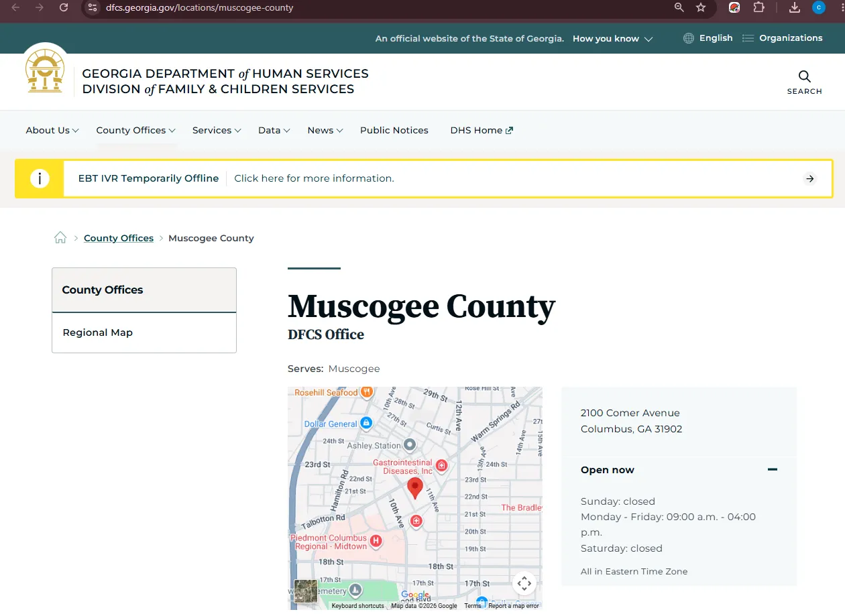The image size is (845, 616).
Task: Expand the Data menu
Action: [x=274, y=130]
